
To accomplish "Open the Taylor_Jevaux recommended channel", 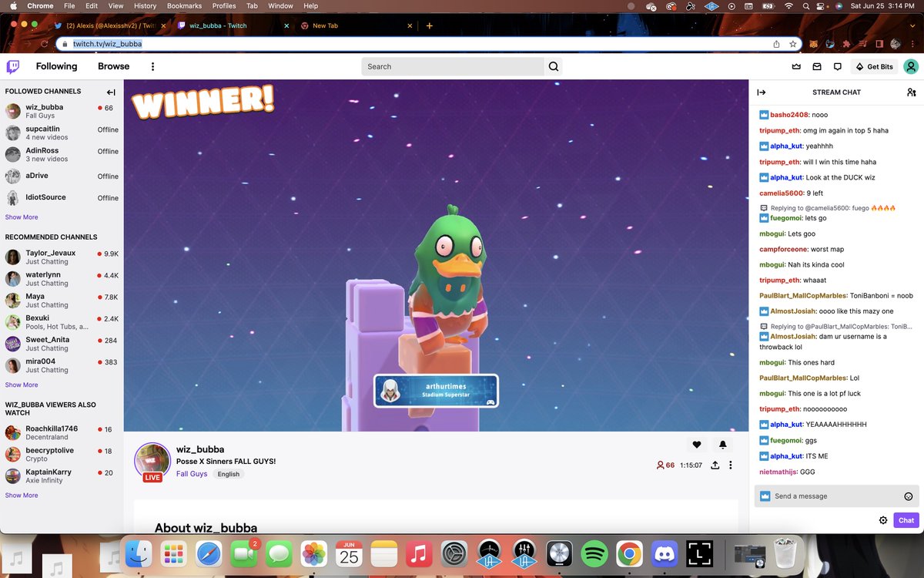I will coord(62,257).
